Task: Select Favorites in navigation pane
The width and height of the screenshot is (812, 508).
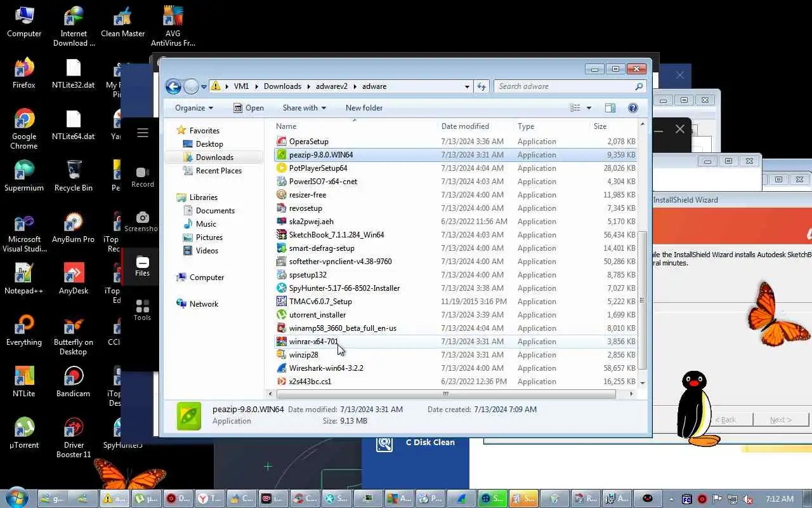Action: pos(204,131)
